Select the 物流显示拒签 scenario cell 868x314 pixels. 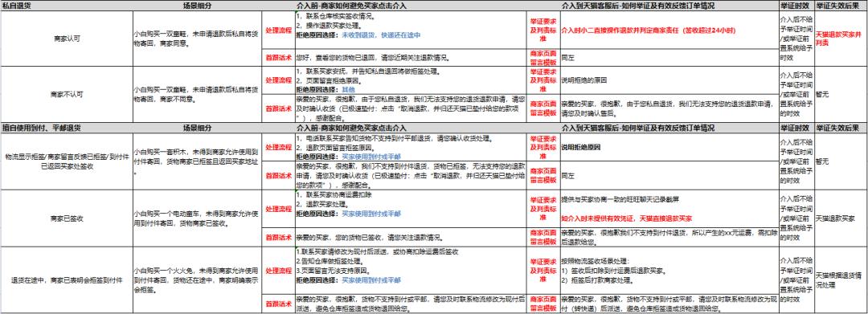click(67, 161)
